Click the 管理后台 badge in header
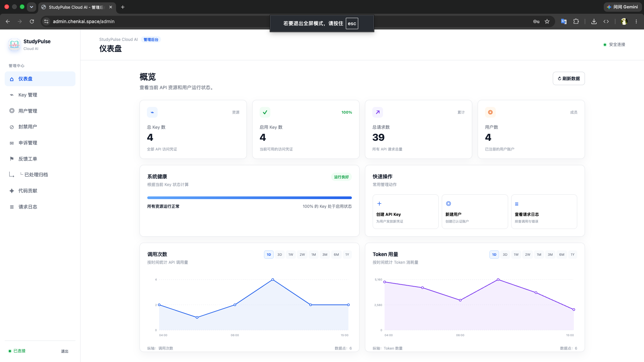 point(151,40)
